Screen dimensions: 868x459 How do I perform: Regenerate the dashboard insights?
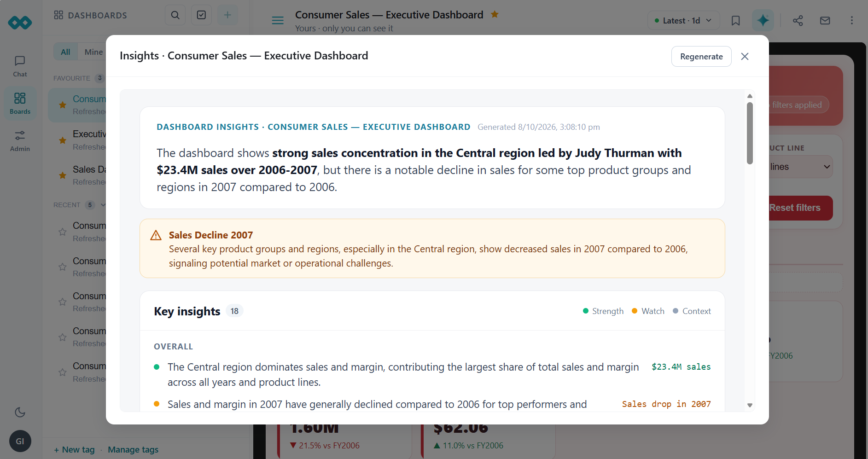click(x=701, y=56)
